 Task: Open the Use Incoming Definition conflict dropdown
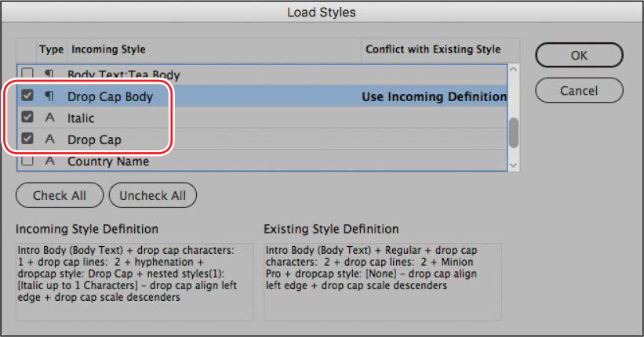coord(434,96)
